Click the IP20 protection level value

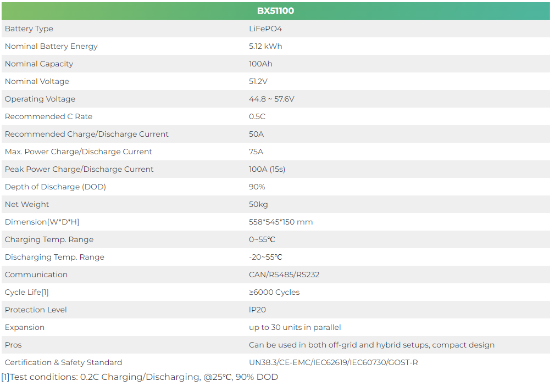tap(258, 310)
